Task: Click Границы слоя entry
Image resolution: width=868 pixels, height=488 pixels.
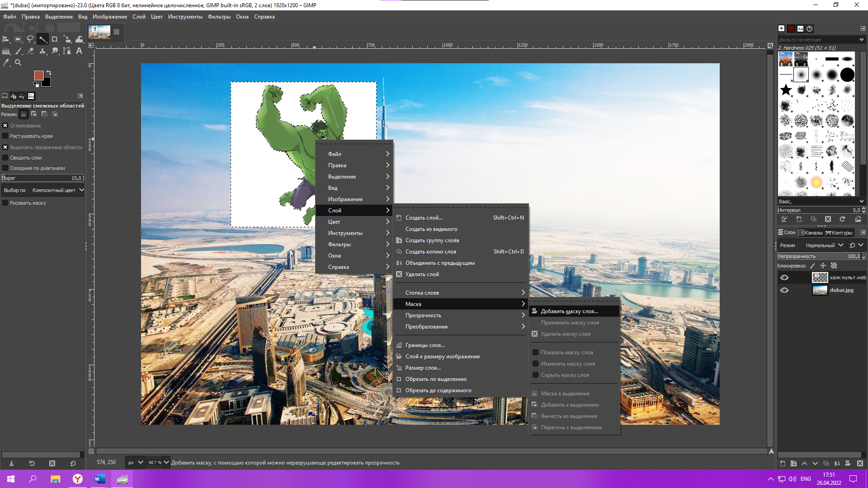Action: point(461,345)
